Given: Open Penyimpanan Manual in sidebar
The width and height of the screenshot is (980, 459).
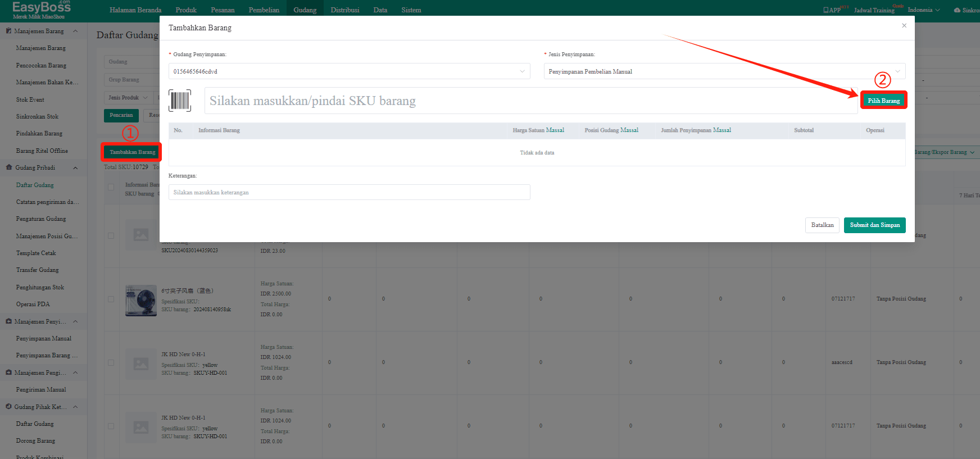Looking at the screenshot, I should [43, 338].
